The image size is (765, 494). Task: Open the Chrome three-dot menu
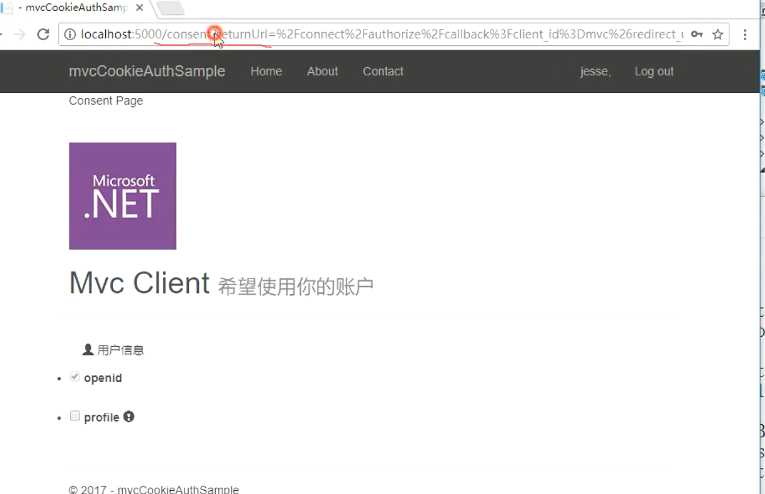745,34
